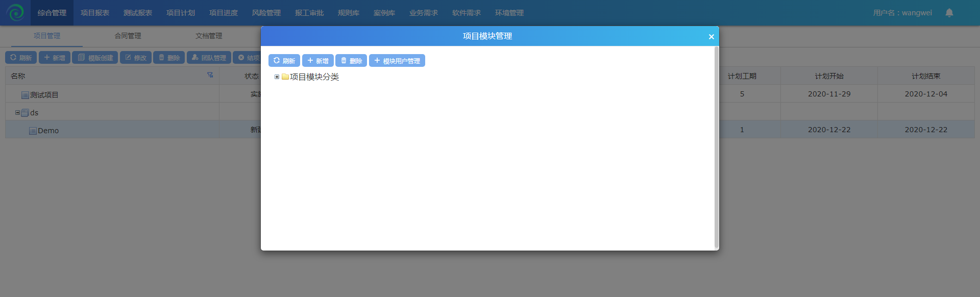Close the 项目模块管理 dialog
Image resolution: width=980 pixels, height=297 pixels.
pos(711,37)
